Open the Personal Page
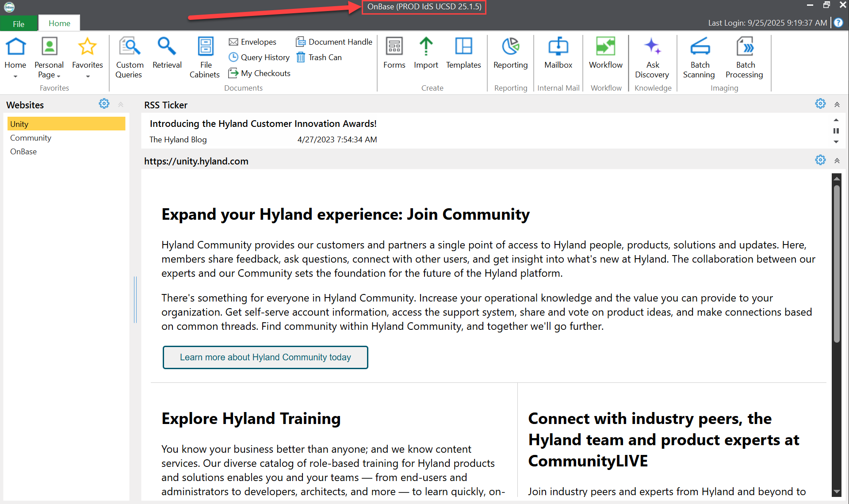 tap(49, 58)
